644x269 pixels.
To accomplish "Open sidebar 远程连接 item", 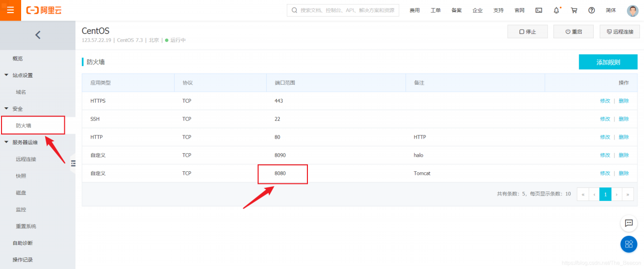I will pos(26,159).
